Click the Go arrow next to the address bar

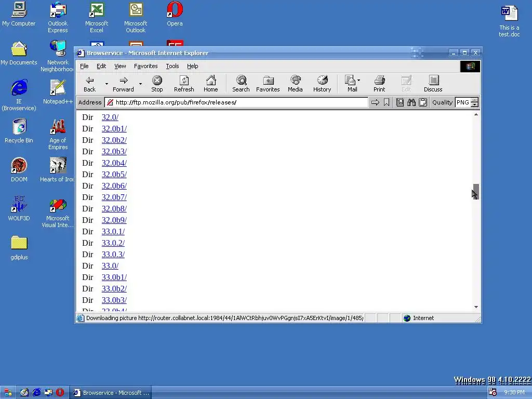point(375,102)
